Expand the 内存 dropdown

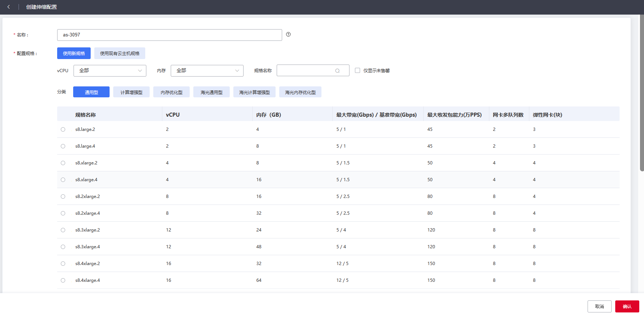pyautogui.click(x=207, y=71)
